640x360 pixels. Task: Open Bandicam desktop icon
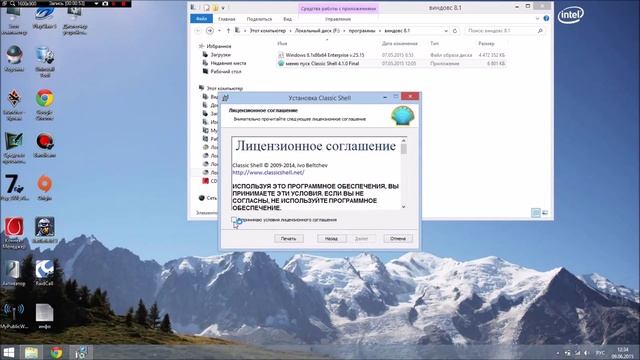44,145
